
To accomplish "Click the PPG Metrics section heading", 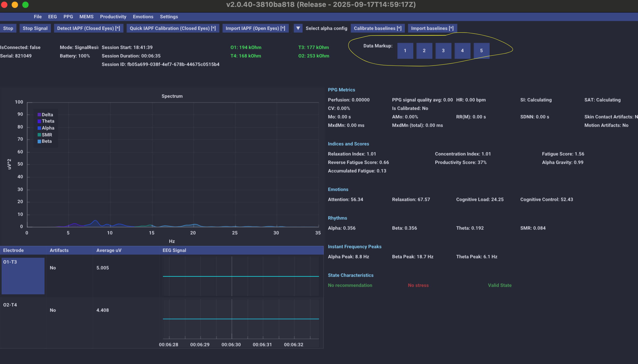I will pos(342,90).
